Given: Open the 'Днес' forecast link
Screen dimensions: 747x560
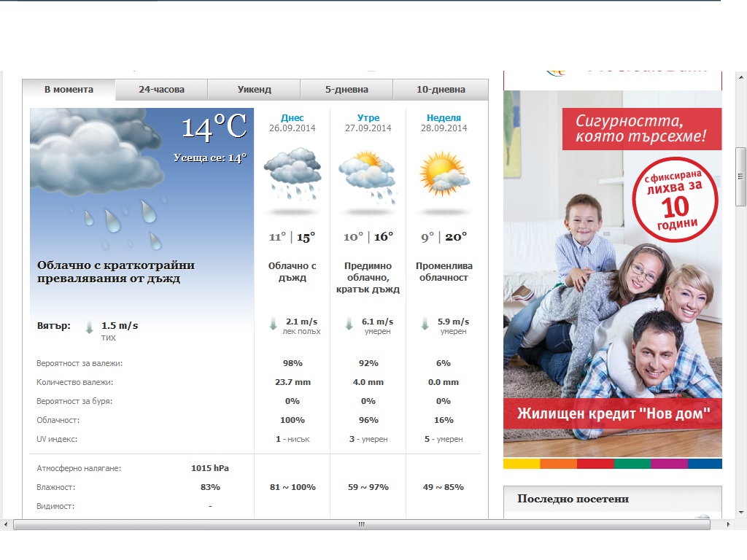Looking at the screenshot, I should pyautogui.click(x=292, y=117).
